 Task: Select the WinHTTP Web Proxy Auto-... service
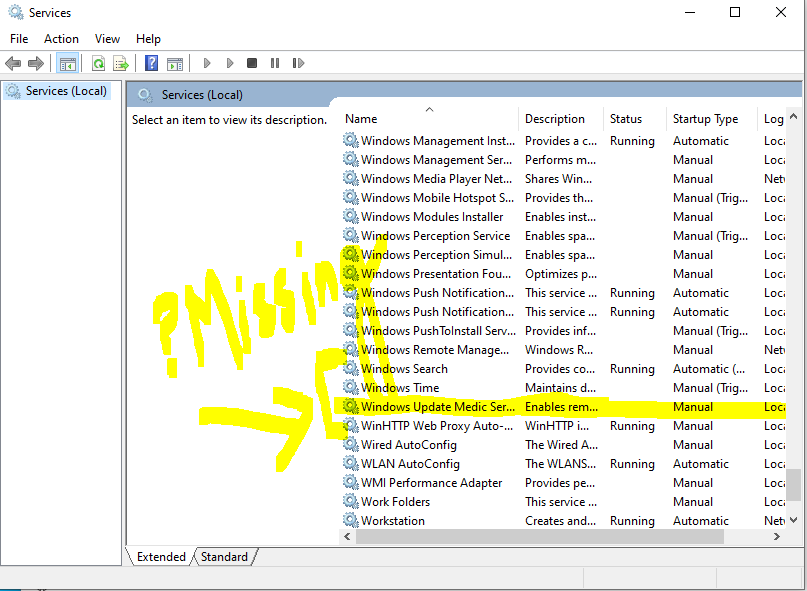pyautogui.click(x=436, y=426)
